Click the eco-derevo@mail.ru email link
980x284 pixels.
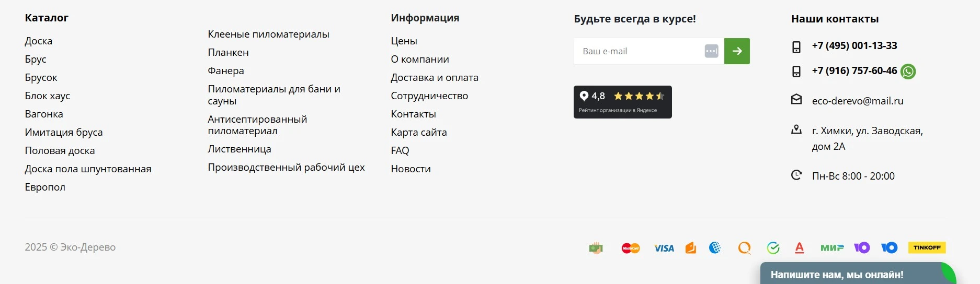coord(857,101)
